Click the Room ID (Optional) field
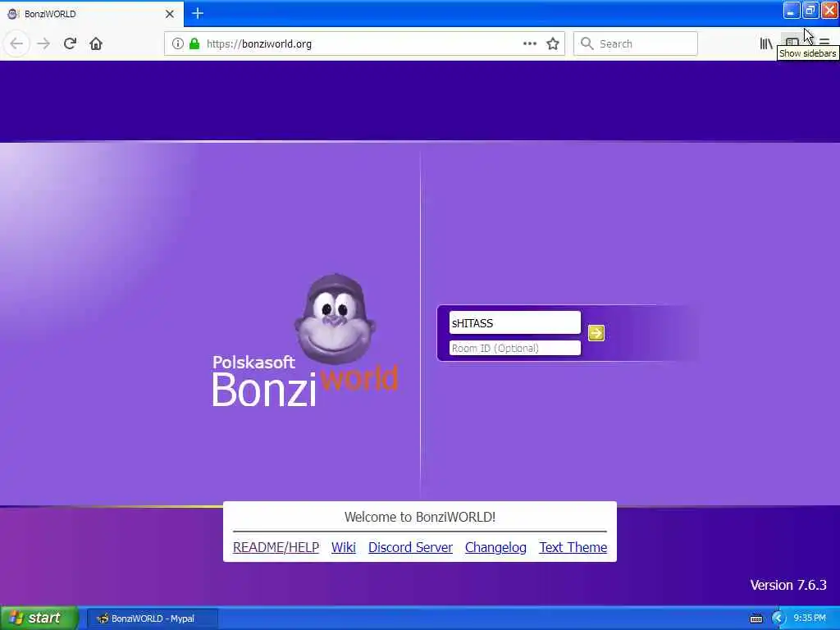 coord(515,348)
